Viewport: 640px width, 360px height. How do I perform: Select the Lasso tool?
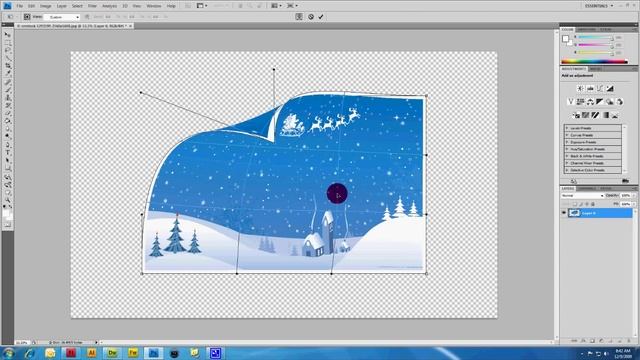7,51
